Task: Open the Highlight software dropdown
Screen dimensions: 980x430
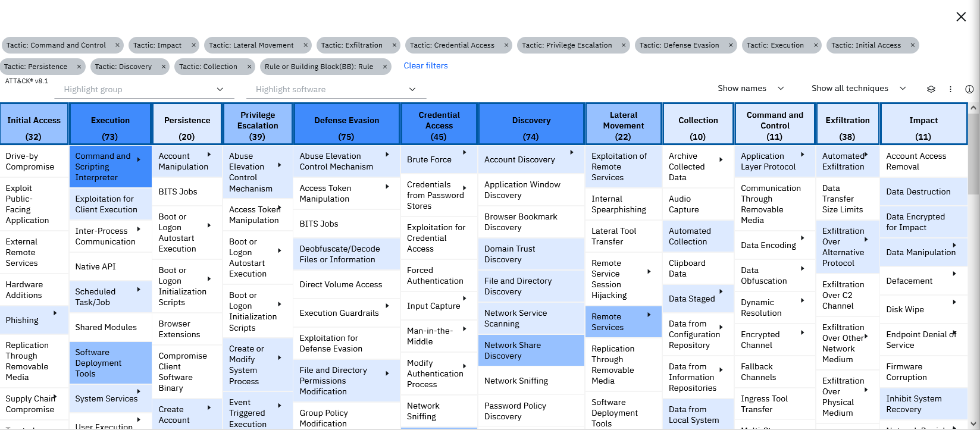Action: [336, 89]
